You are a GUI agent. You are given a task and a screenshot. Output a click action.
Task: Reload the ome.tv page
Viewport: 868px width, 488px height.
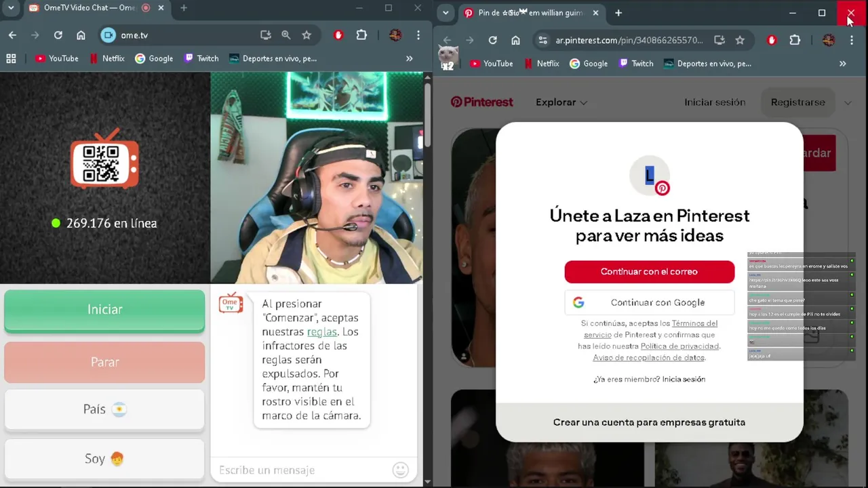coord(58,35)
